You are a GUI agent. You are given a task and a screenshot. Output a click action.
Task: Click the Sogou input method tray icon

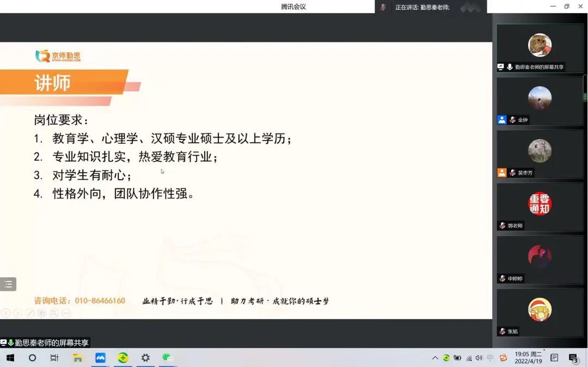503,358
